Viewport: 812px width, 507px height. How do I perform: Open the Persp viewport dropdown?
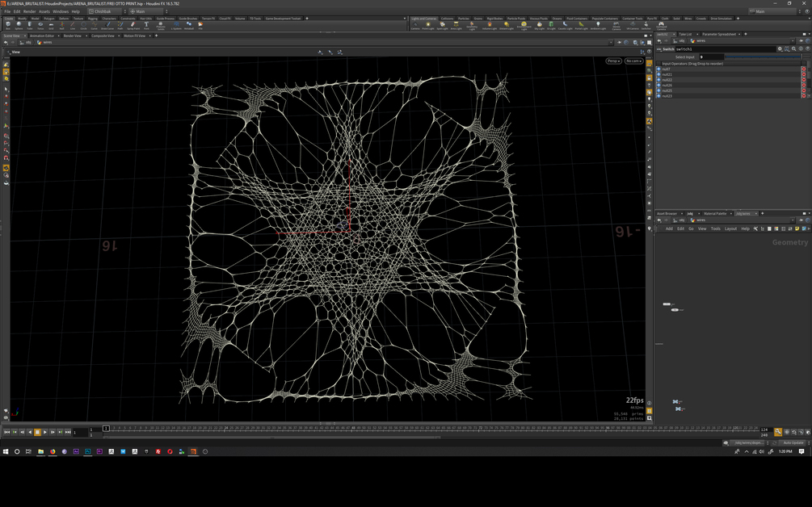pos(613,61)
